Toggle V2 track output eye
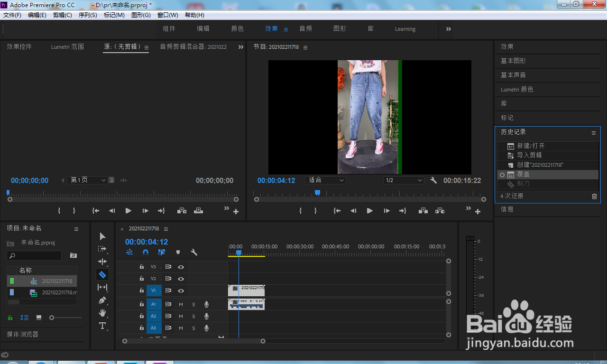 point(181,279)
